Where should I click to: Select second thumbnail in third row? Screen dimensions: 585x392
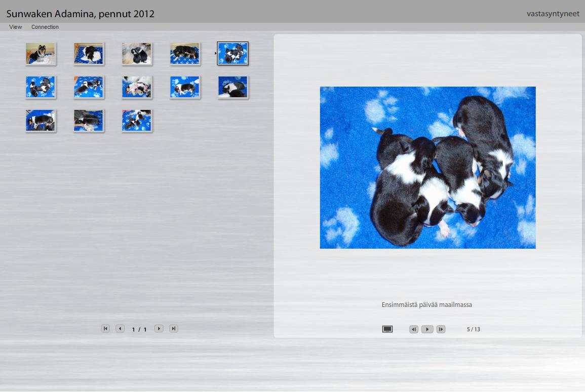(x=89, y=121)
